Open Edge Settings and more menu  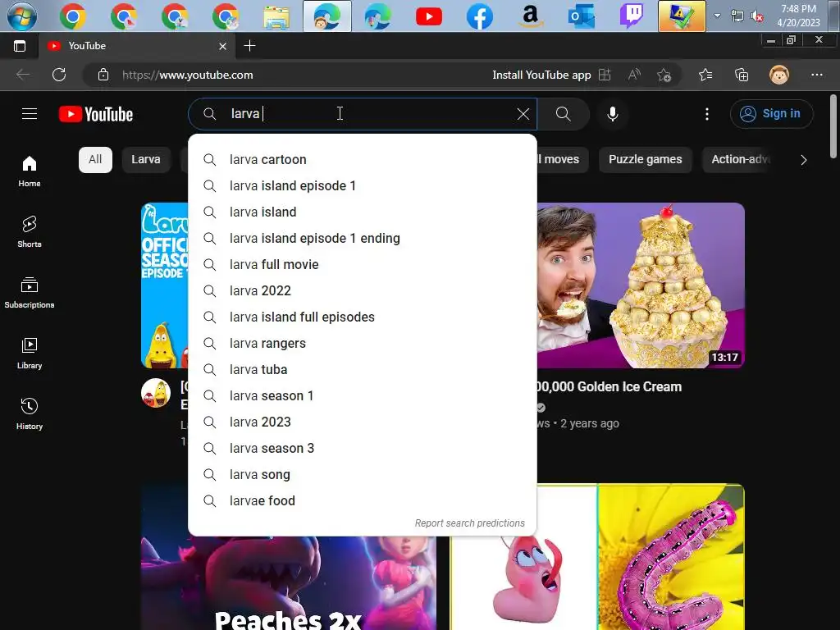(x=816, y=75)
